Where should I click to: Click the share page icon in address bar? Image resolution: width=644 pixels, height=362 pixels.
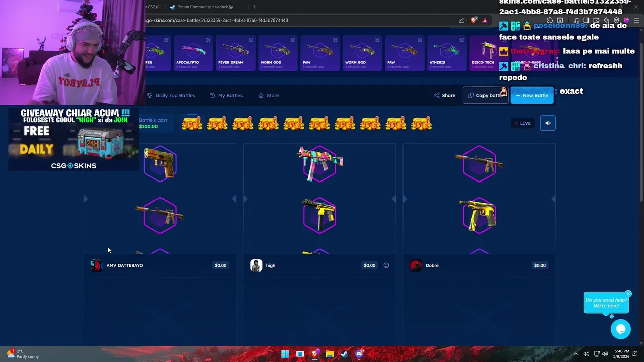click(461, 20)
